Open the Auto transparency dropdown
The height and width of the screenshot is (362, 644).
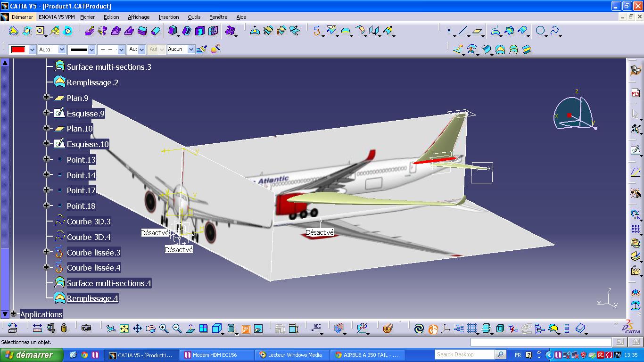click(x=62, y=49)
